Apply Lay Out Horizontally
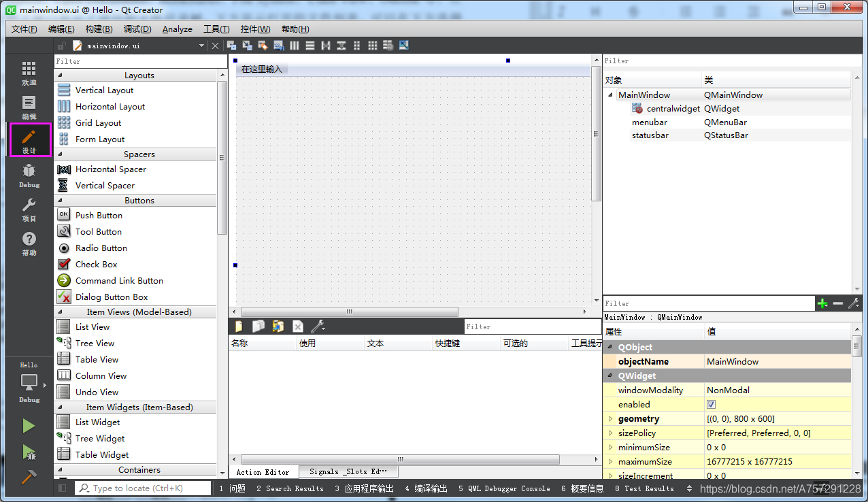This screenshot has width=868, height=502. pyautogui.click(x=295, y=46)
